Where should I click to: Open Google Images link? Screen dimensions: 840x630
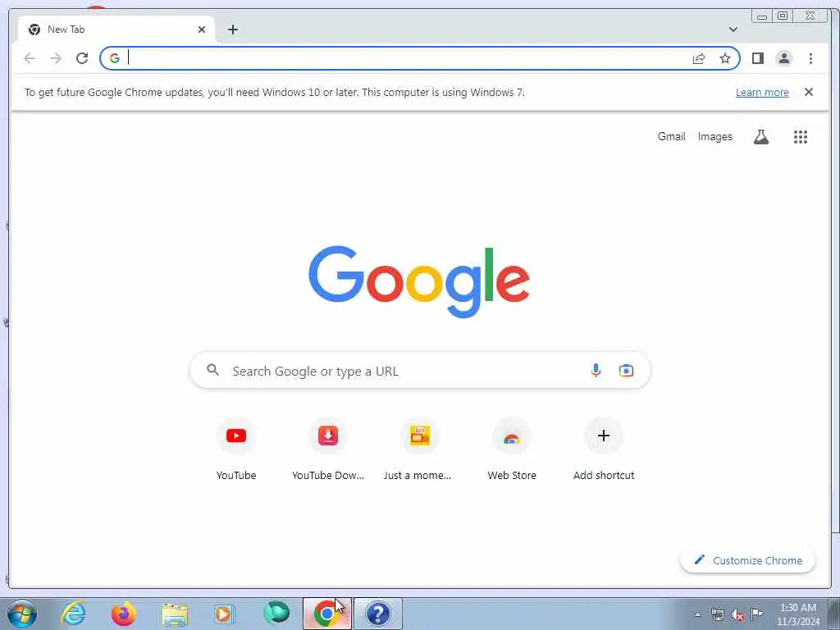point(714,137)
